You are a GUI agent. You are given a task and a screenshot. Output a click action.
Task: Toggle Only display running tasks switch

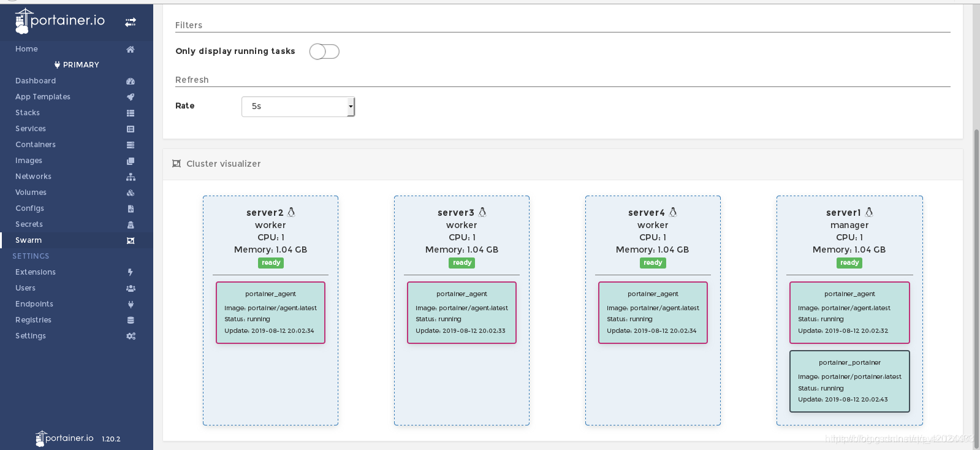point(324,51)
